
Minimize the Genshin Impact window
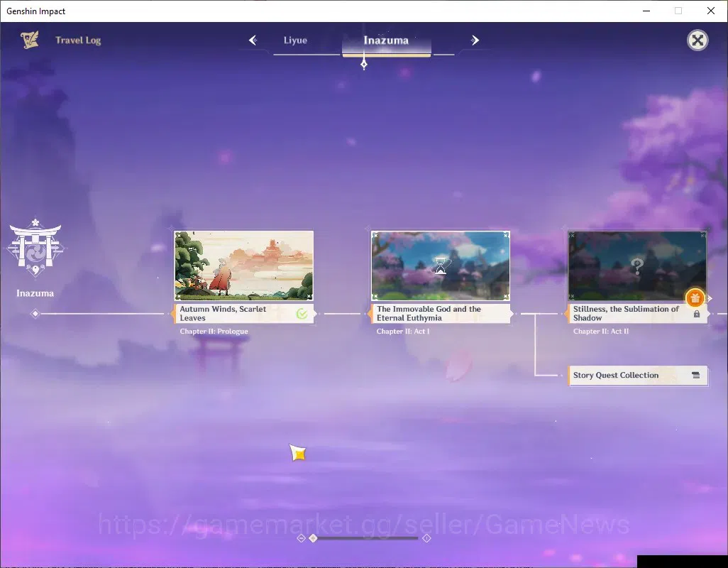tap(646, 11)
